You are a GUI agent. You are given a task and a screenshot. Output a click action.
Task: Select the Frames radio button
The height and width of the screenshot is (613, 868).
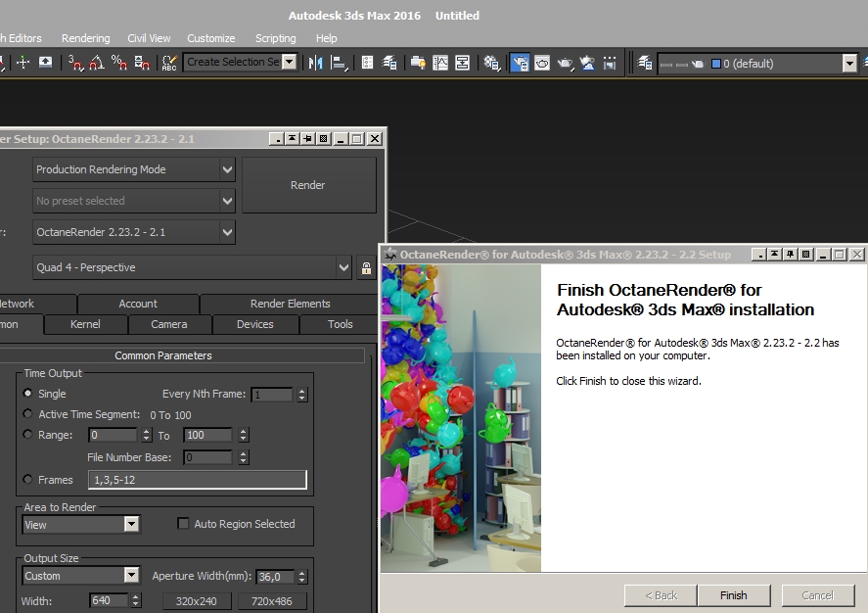[x=27, y=479]
